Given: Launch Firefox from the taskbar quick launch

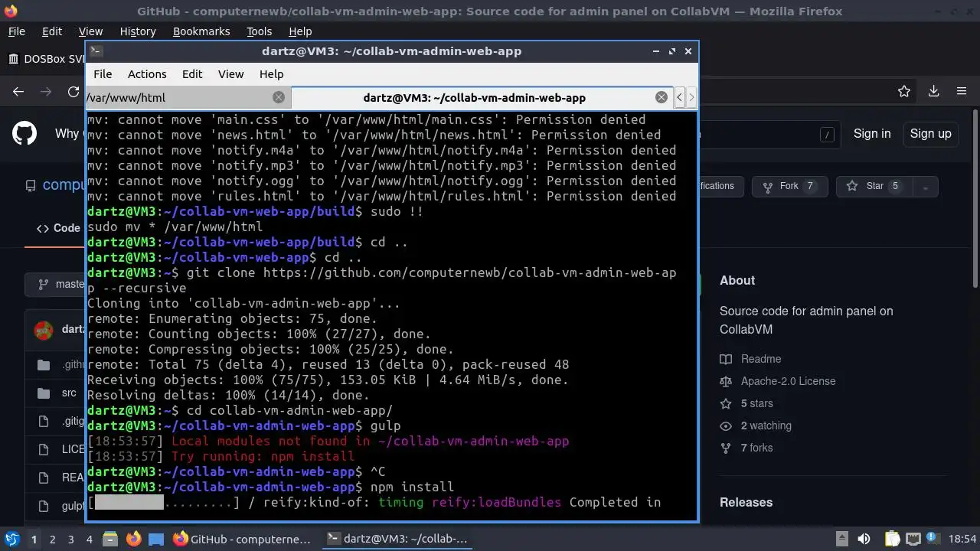Looking at the screenshot, I should (x=133, y=539).
